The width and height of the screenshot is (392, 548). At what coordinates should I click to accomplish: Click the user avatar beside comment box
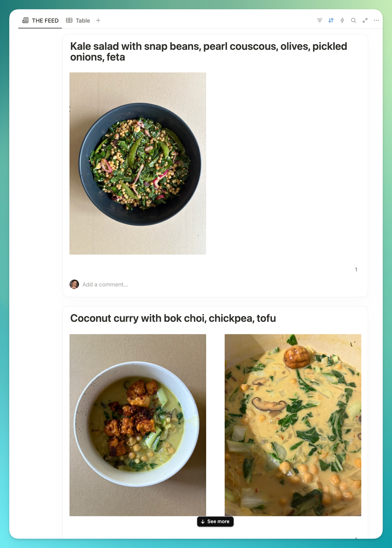pos(74,284)
